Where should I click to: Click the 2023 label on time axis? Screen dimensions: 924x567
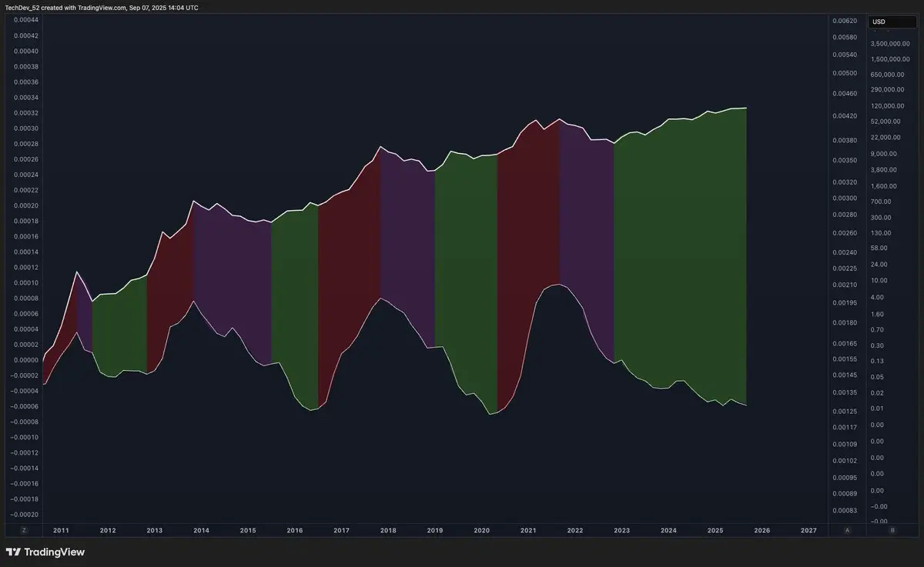(x=621, y=530)
